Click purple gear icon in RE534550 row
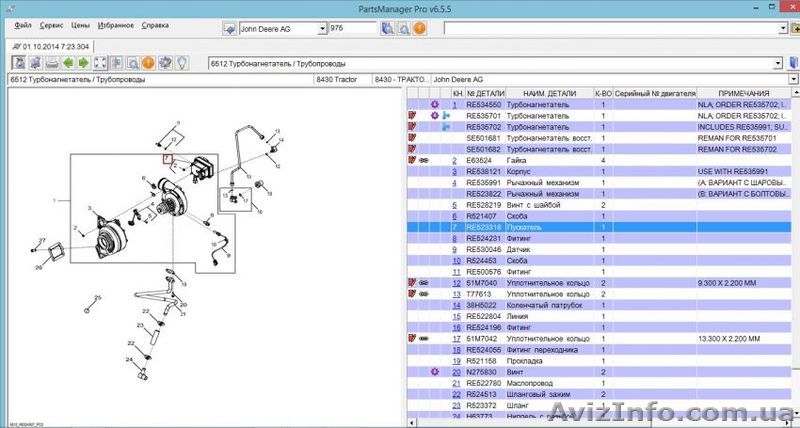Image resolution: width=800 pixels, height=428 pixels. [434, 104]
